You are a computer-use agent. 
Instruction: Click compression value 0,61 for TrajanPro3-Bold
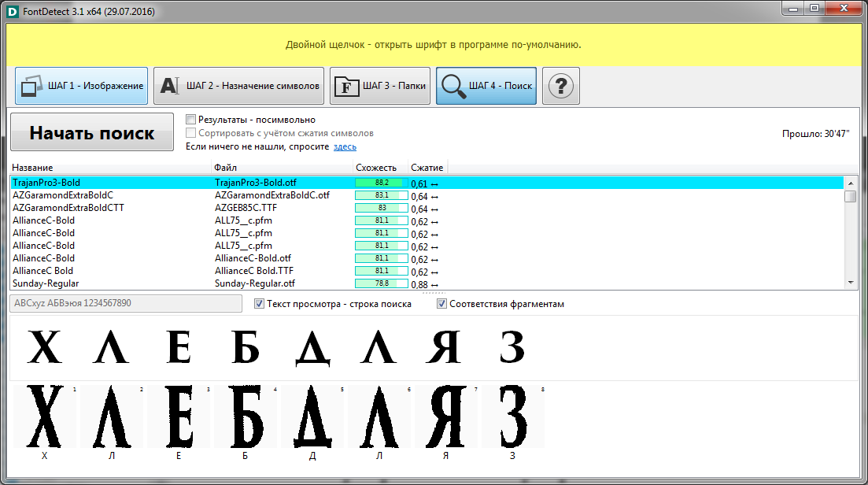424,183
